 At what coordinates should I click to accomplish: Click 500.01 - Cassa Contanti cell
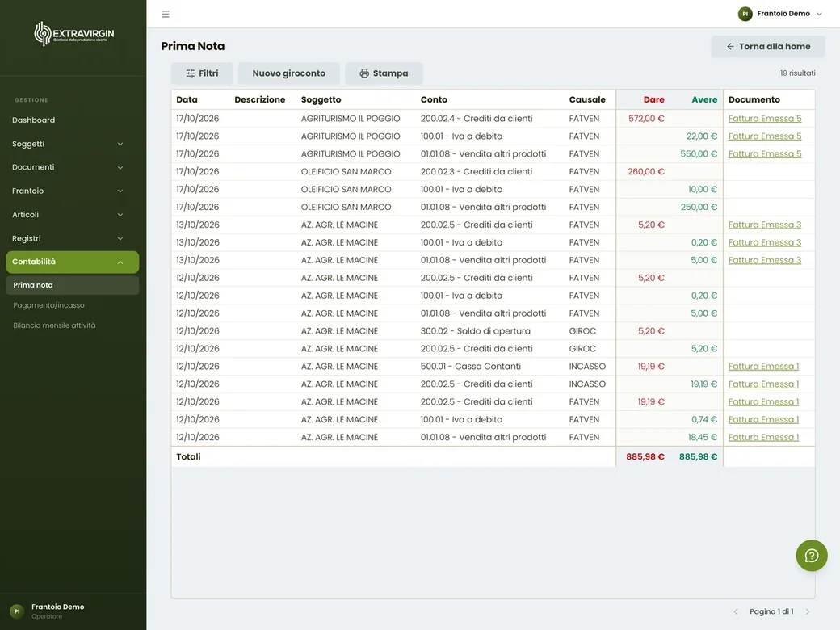[470, 367]
